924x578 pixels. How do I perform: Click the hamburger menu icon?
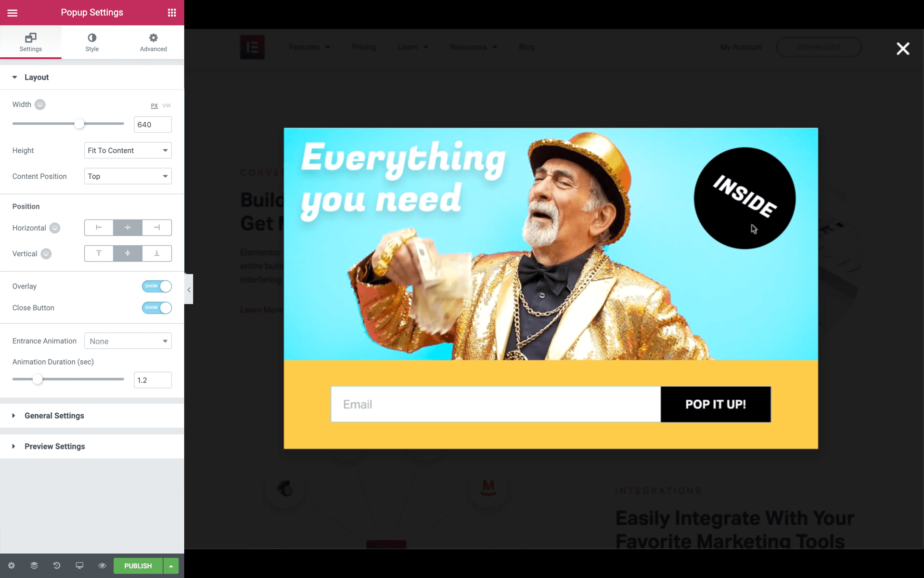(x=12, y=12)
